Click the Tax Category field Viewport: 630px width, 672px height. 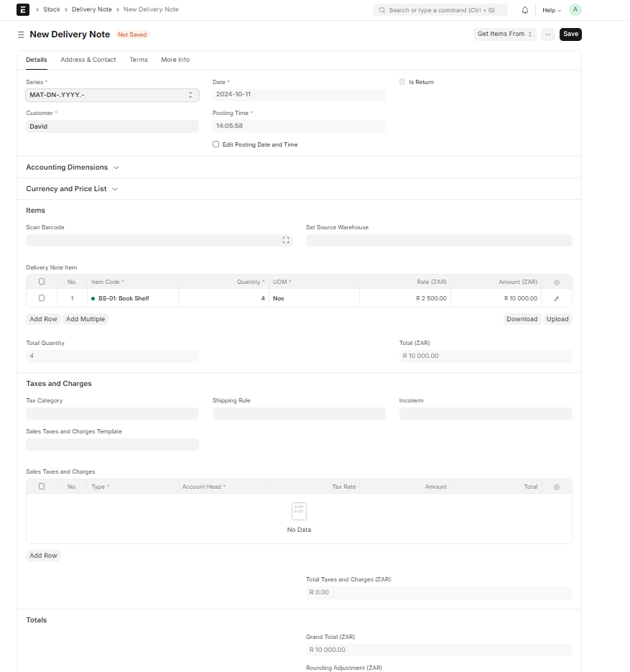pos(112,413)
